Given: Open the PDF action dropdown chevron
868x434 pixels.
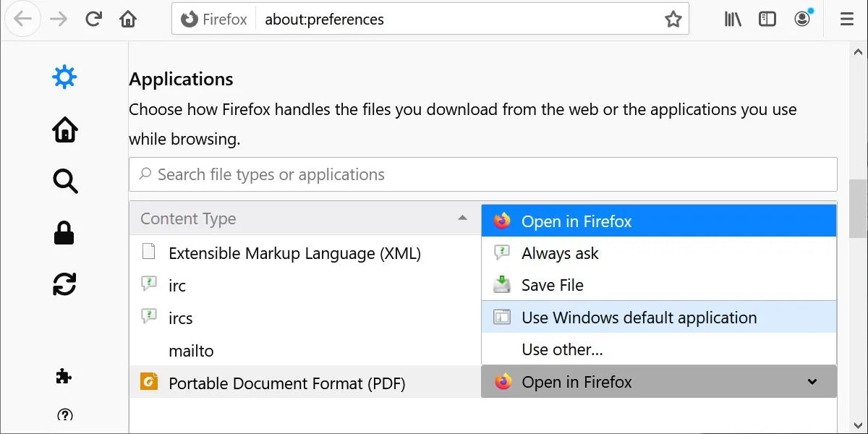Looking at the screenshot, I should tap(811, 381).
